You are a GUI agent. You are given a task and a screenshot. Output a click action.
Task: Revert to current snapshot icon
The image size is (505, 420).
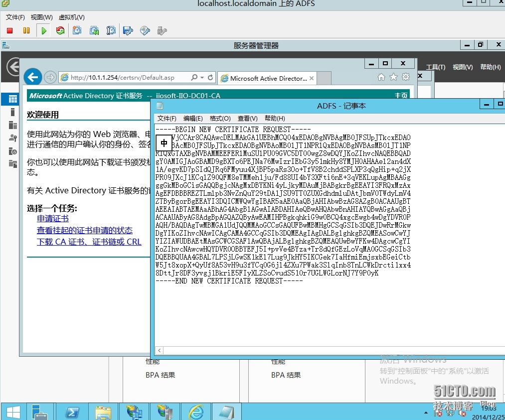pos(94,30)
